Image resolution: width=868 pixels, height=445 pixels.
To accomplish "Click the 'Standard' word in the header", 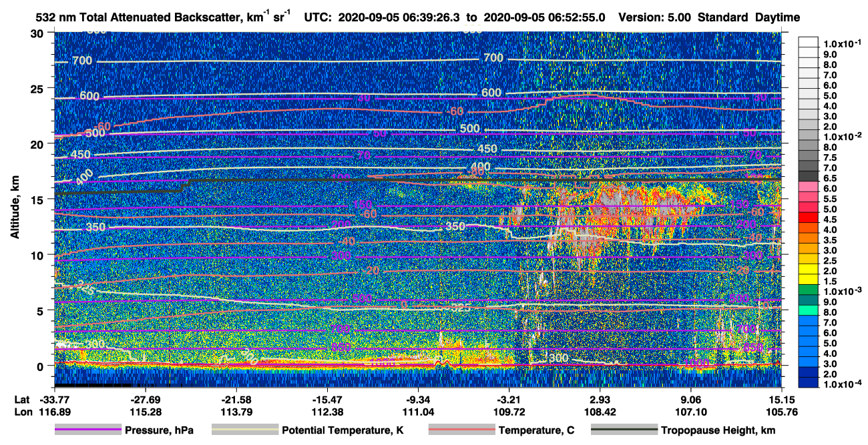I will coord(723,17).
